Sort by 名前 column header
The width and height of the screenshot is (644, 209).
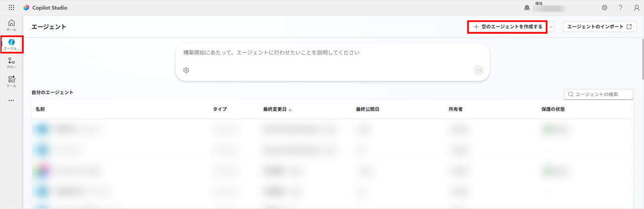coord(40,109)
